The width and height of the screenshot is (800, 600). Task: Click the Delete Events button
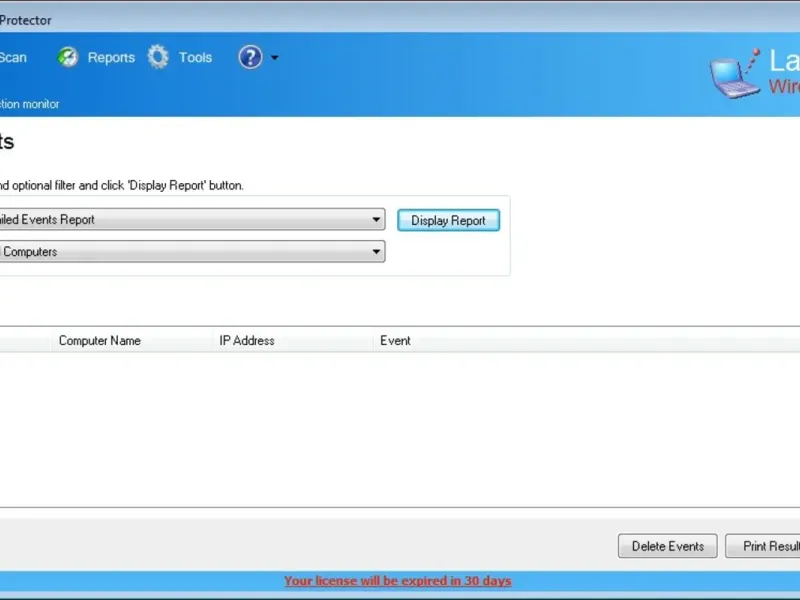pos(668,546)
